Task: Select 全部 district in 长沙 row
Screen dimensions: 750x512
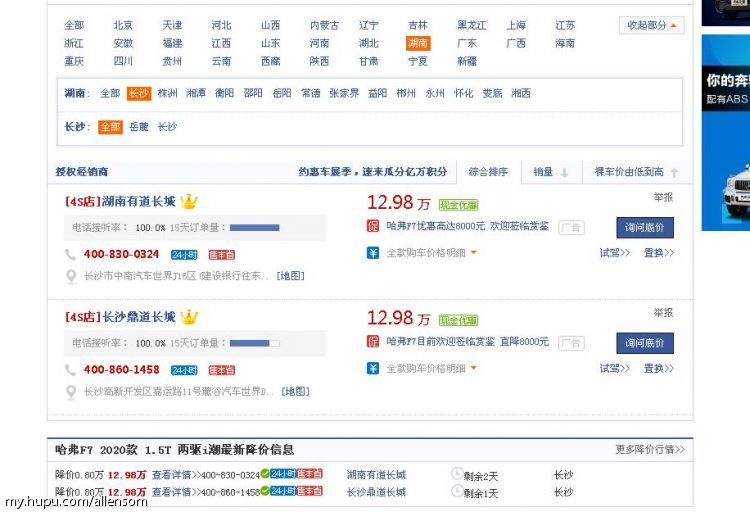Action: click(110, 127)
